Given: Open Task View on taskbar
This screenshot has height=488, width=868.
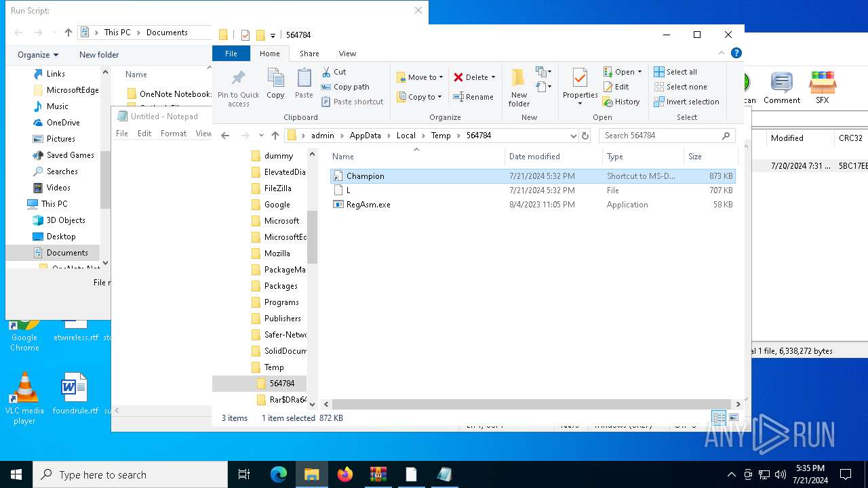Looking at the screenshot, I should [x=244, y=474].
